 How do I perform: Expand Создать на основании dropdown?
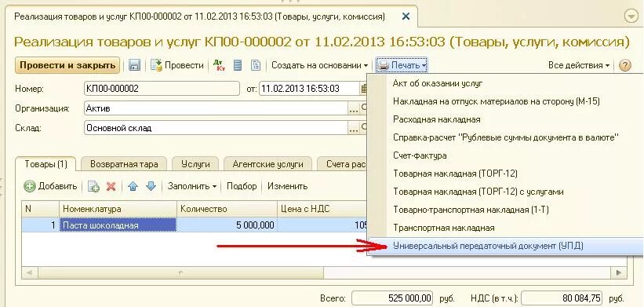click(x=319, y=65)
